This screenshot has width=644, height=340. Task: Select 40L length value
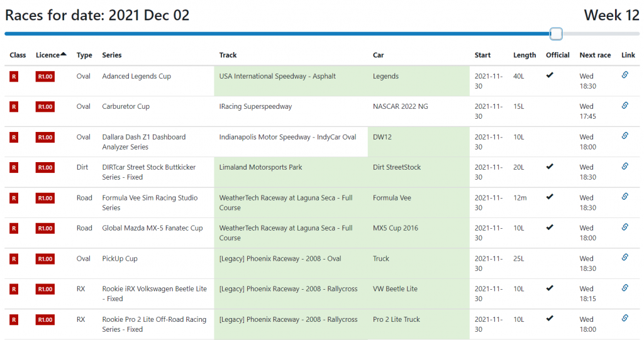click(x=519, y=77)
